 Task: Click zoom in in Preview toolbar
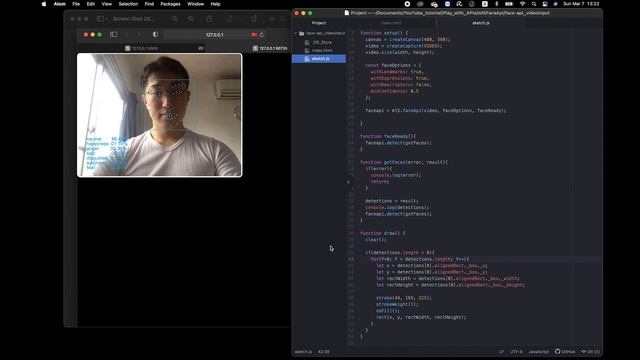[x=191, y=19]
